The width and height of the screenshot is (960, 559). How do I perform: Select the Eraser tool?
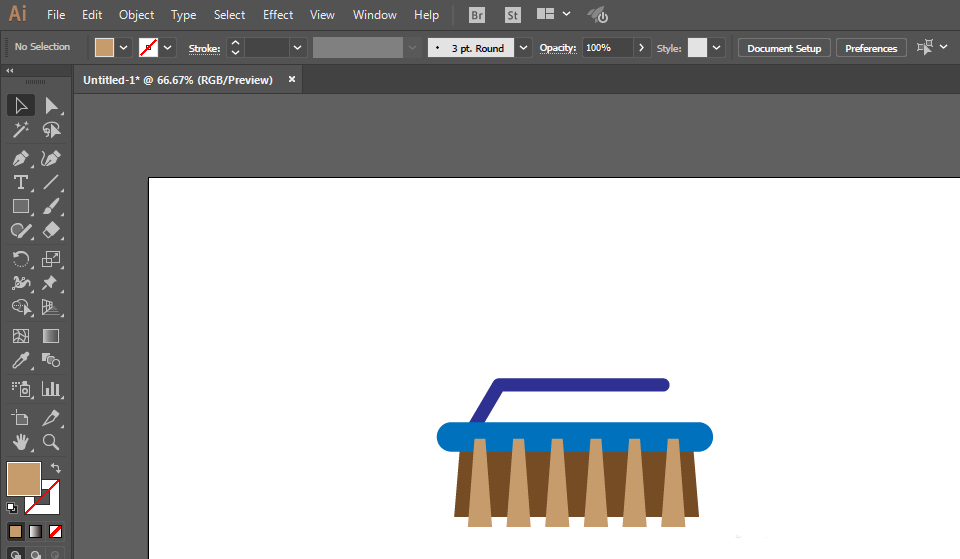[51, 230]
